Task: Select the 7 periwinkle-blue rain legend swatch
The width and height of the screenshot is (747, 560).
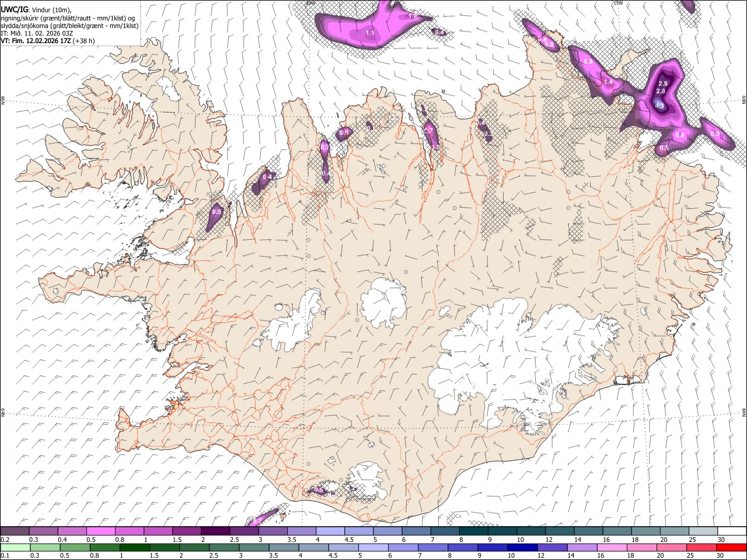Action: [433, 547]
